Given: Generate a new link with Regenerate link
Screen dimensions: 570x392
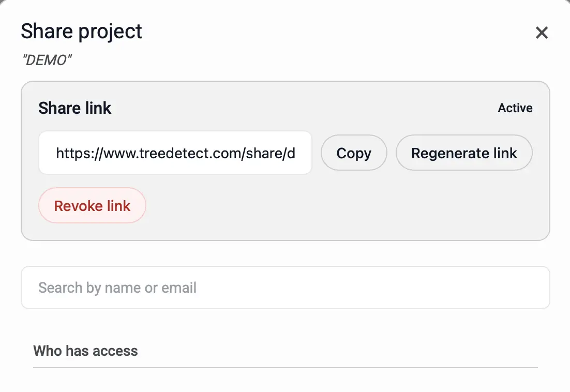Looking at the screenshot, I should click(x=464, y=153).
